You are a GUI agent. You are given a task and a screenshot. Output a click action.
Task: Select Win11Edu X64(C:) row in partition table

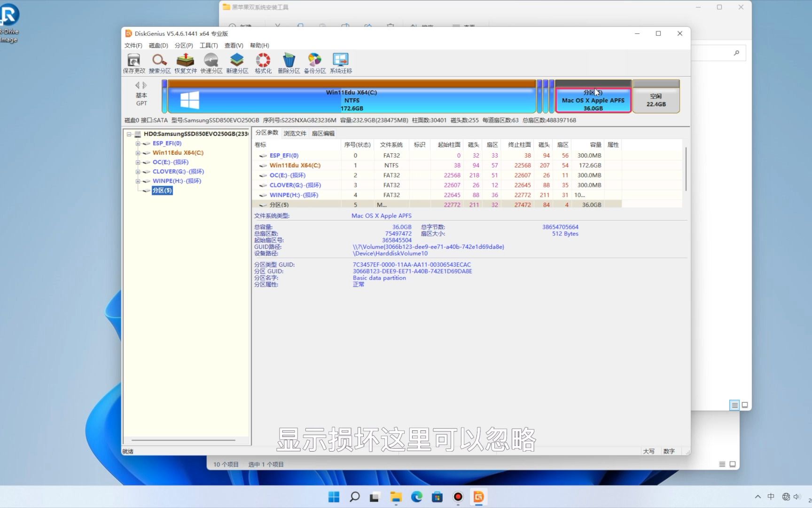437,165
